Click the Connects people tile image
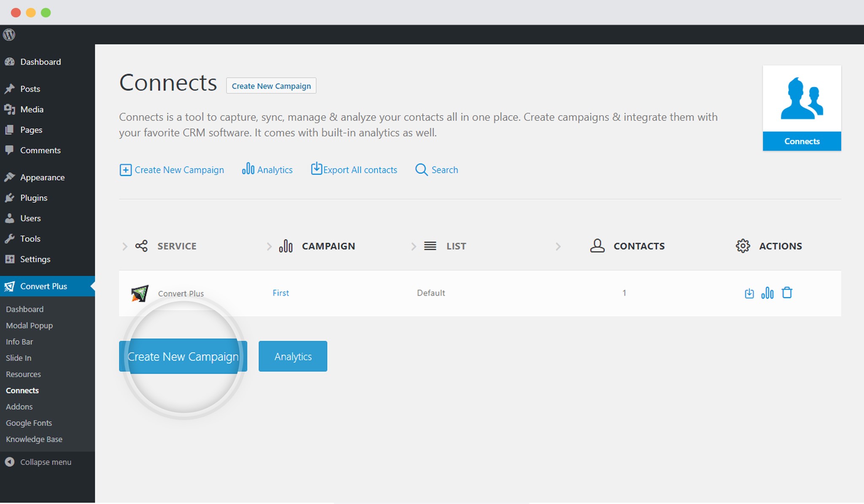 (x=802, y=99)
